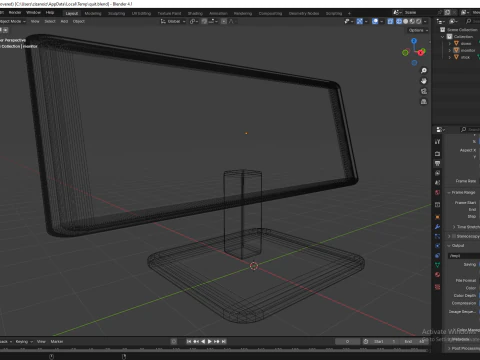Play the animation forward
The height and width of the screenshot is (360, 480).
[x=210, y=341]
